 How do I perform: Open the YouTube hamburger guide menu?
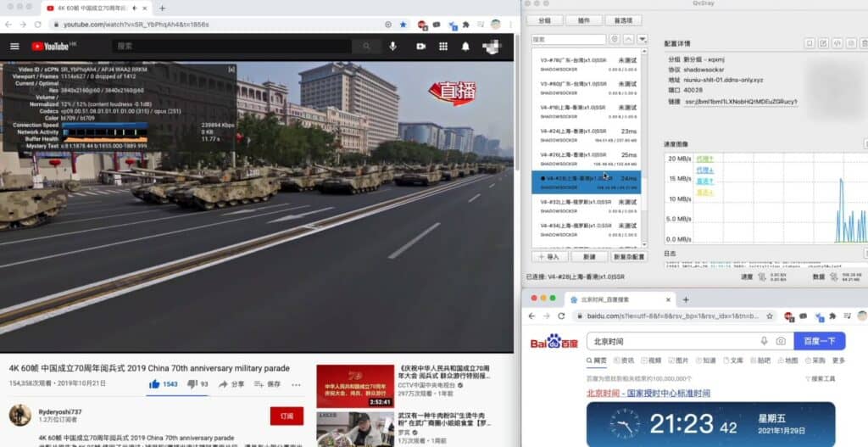point(14,47)
